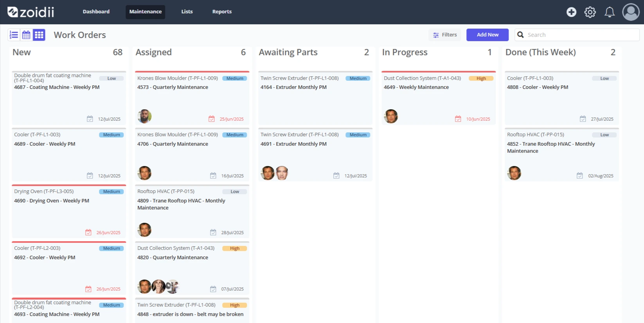Open the Filters panel

pos(445,35)
